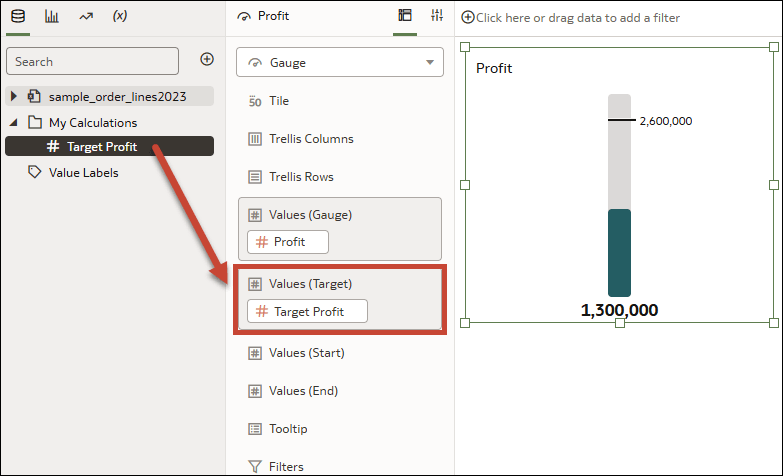Click the Search field in data panel

(100, 61)
